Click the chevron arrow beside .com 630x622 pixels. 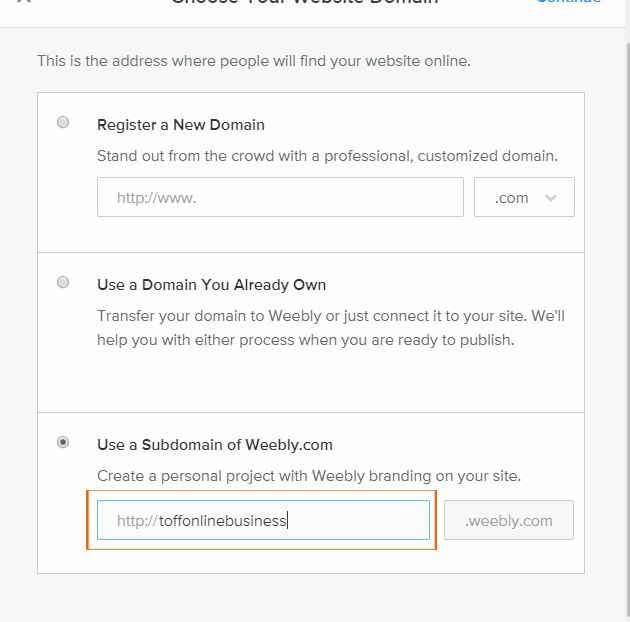point(551,198)
